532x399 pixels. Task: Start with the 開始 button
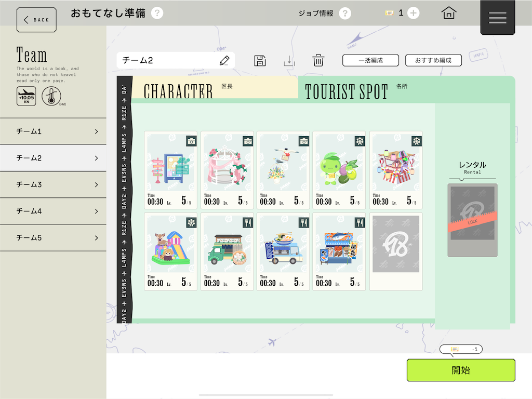tap(461, 370)
